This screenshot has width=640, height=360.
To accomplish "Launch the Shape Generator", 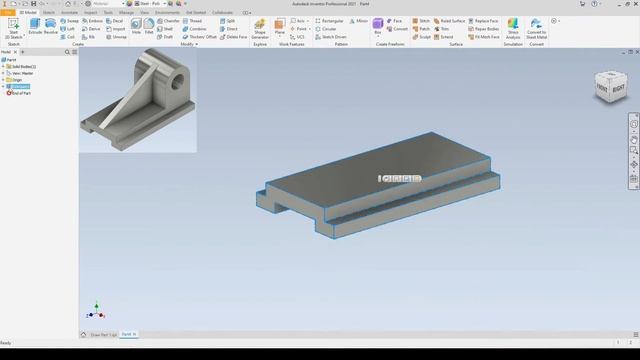I will [260, 29].
